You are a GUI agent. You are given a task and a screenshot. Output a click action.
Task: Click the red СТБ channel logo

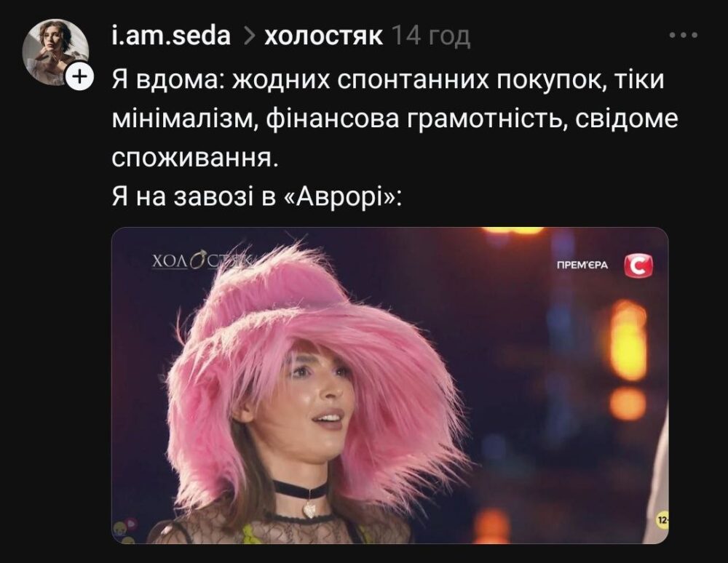point(638,266)
